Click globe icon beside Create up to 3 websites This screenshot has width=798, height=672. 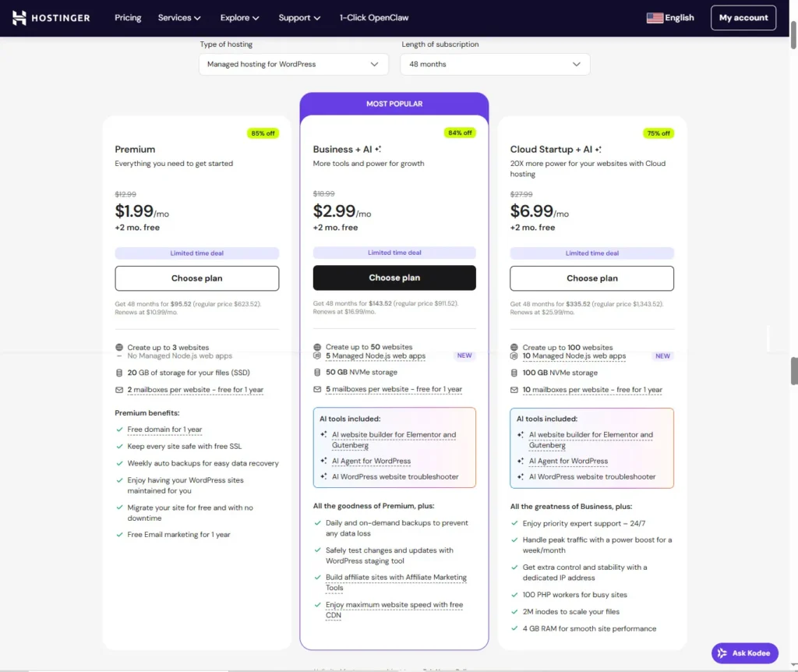pos(119,347)
